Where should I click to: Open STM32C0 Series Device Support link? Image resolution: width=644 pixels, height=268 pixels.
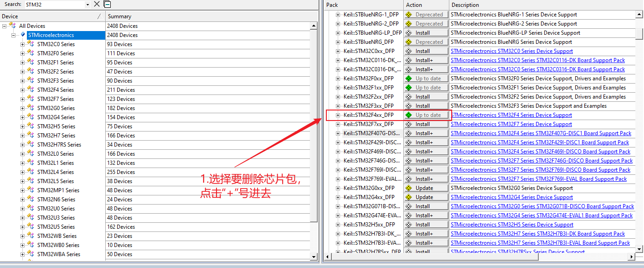(x=512, y=51)
